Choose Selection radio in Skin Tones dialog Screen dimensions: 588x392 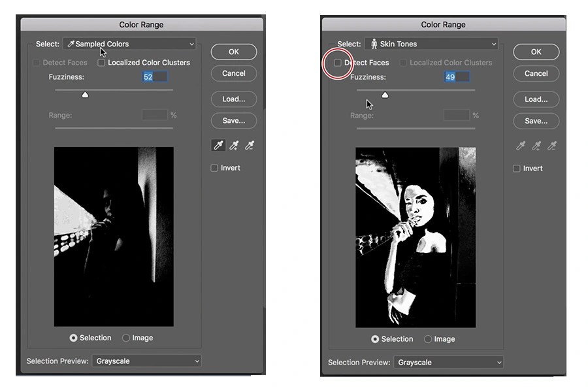[x=375, y=339]
